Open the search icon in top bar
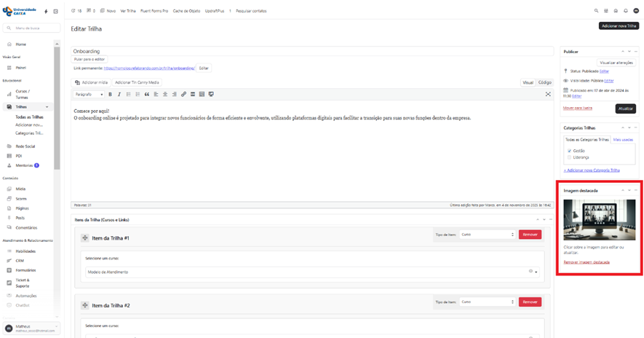Viewport: 644px width, 338px height. tap(597, 11)
